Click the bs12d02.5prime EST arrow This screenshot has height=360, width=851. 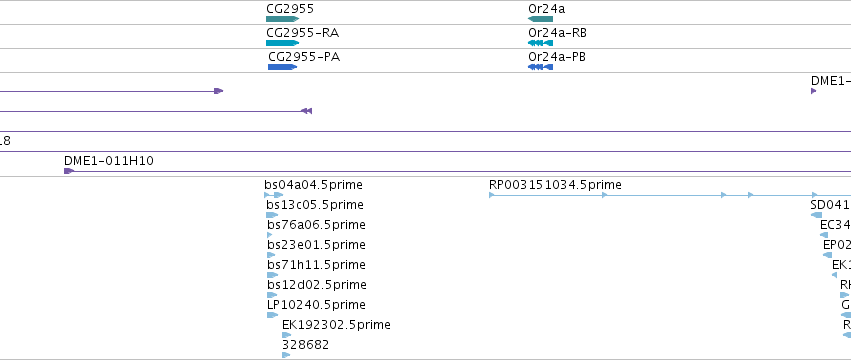coord(272,295)
